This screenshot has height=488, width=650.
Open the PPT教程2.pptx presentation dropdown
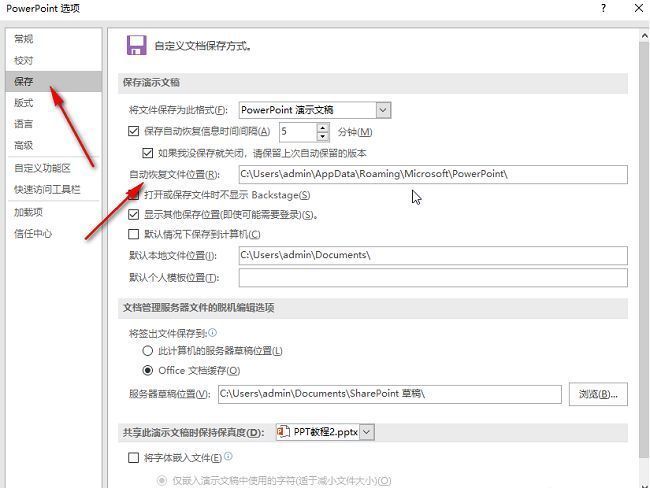coord(367,432)
